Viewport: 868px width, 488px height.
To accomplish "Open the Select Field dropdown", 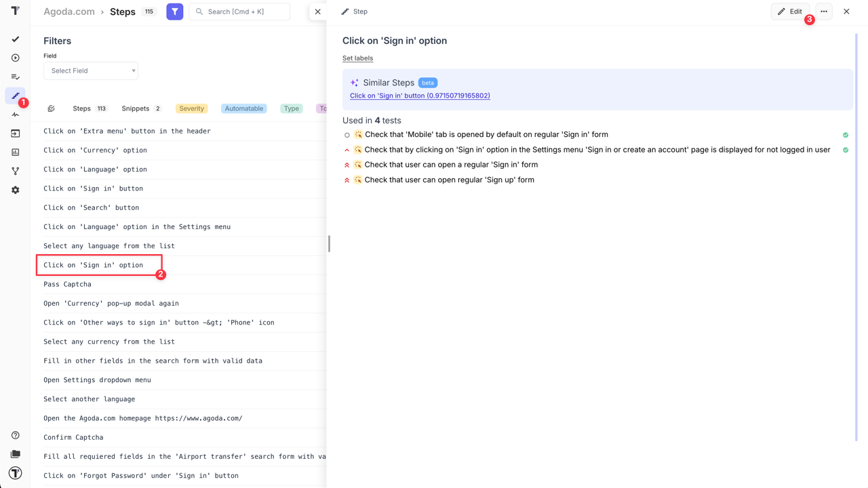I will coord(90,70).
